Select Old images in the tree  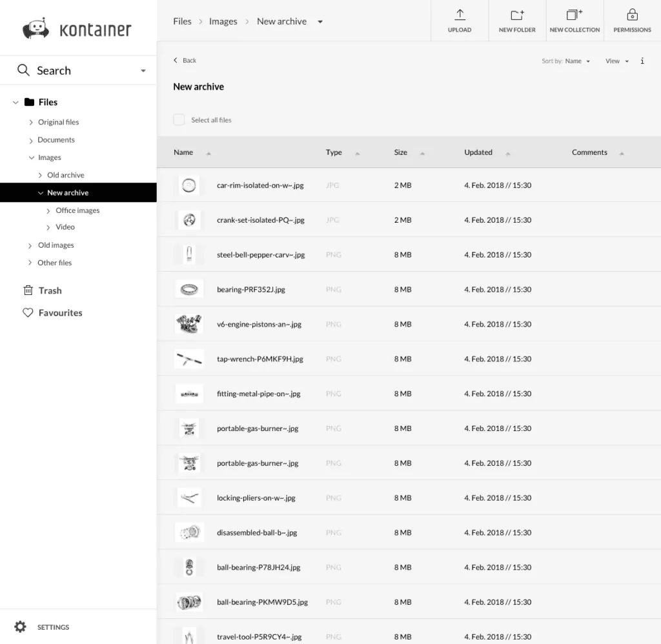(56, 245)
